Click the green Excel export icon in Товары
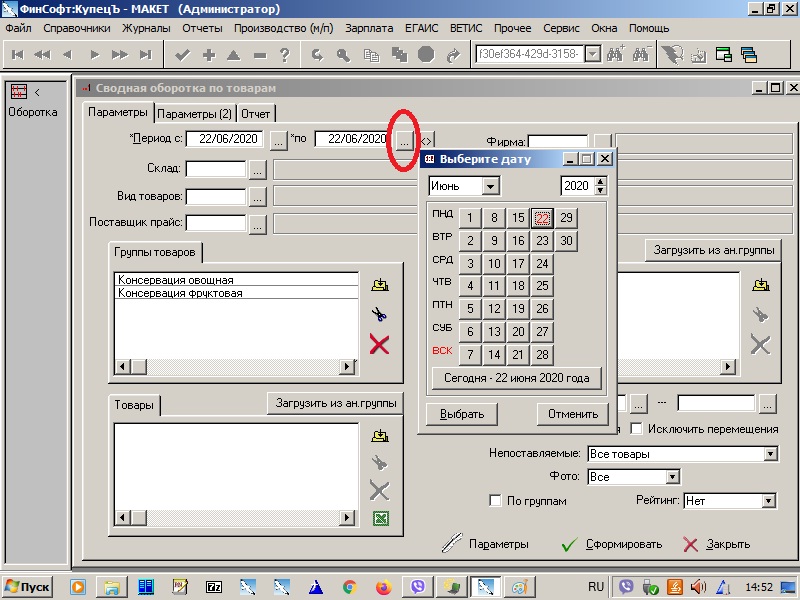This screenshot has width=800, height=600. (x=380, y=519)
